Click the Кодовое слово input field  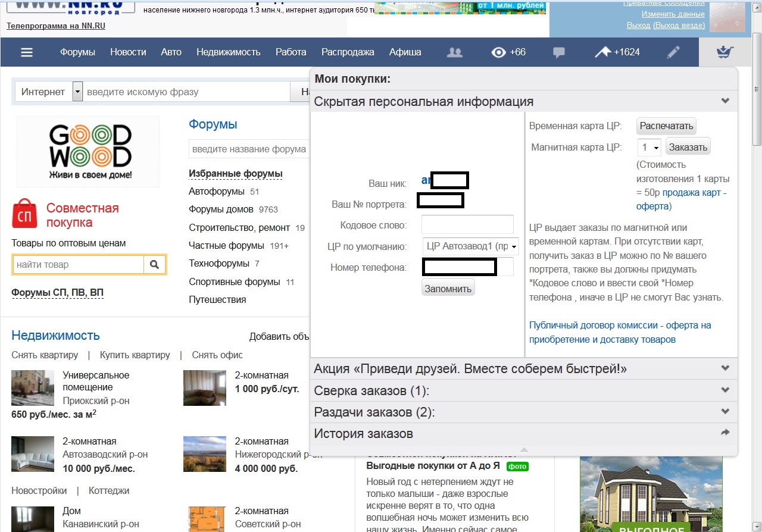(x=467, y=225)
